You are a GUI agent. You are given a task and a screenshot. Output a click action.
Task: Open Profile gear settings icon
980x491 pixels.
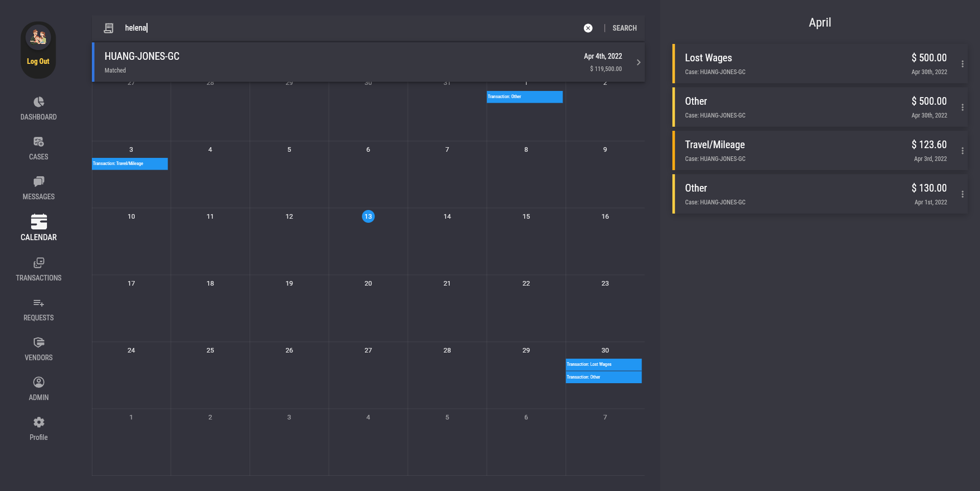(39, 423)
